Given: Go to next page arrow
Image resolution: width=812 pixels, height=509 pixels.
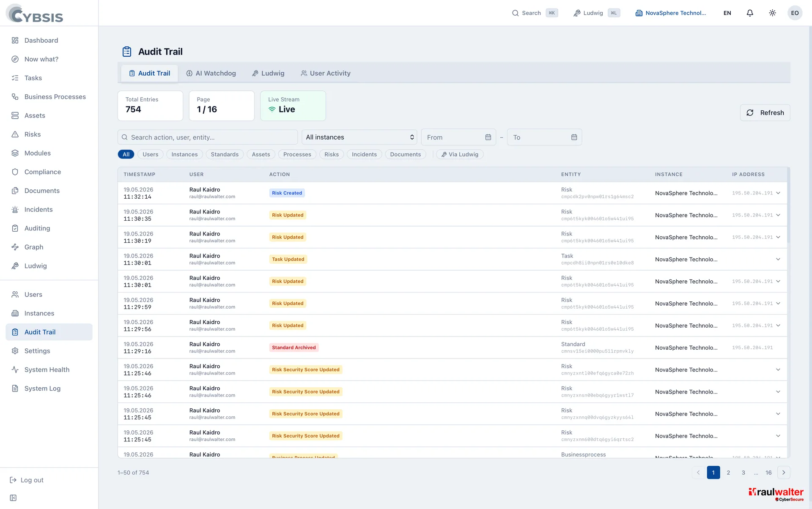Looking at the screenshot, I should pyautogui.click(x=784, y=473).
